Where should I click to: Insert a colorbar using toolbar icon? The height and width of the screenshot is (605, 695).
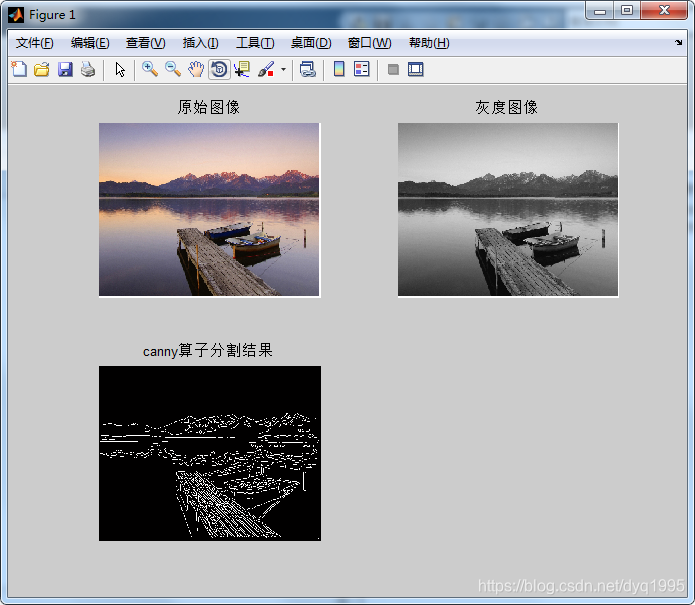(339, 69)
